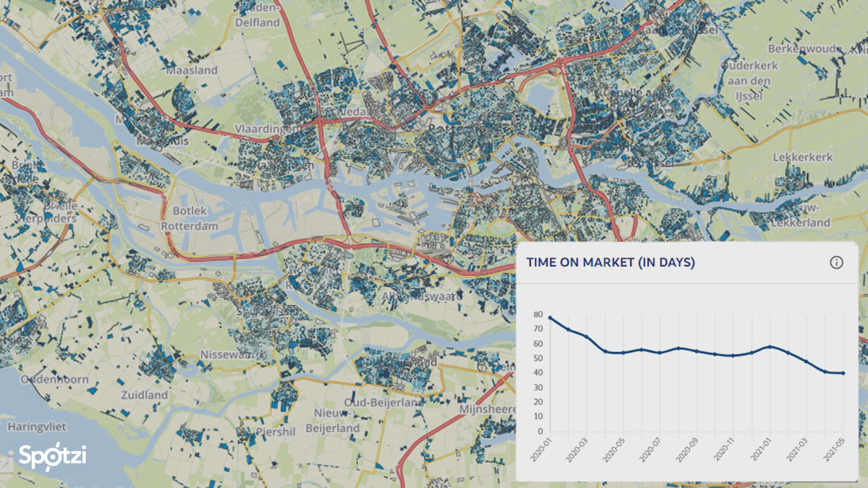Select the 2020-11 data point on the line

click(733, 356)
